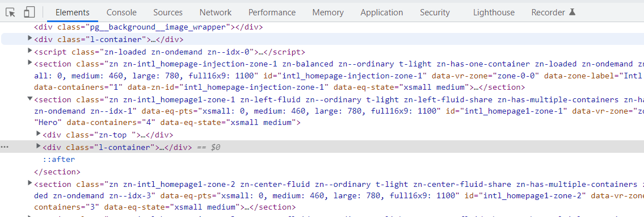Expand the zn-top div
644x217 pixels.
(x=39, y=133)
